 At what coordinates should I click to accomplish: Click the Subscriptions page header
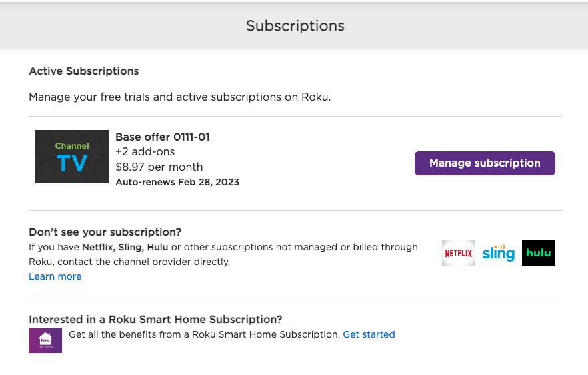click(295, 26)
